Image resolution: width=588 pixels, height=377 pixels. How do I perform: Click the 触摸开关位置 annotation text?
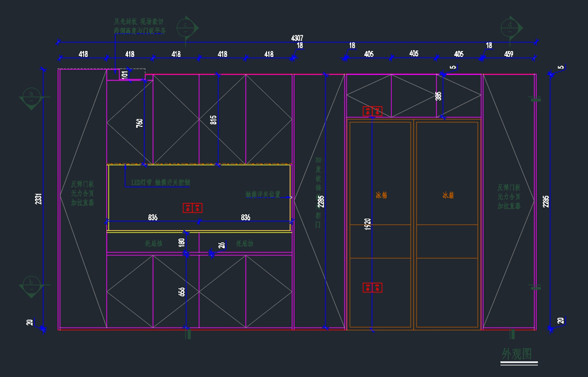[x=263, y=194]
